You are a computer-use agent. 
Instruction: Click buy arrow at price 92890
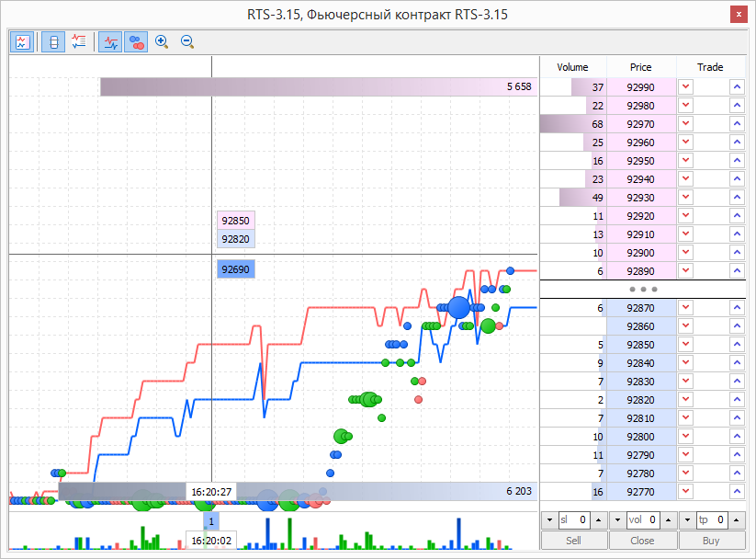tap(738, 270)
